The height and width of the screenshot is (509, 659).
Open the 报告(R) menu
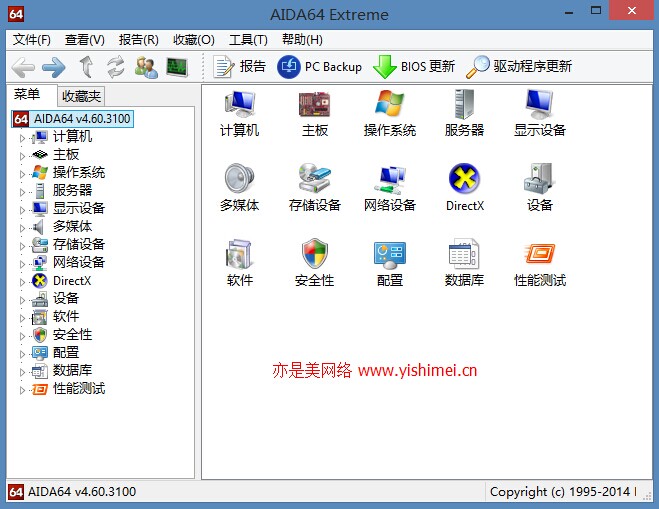(x=139, y=40)
